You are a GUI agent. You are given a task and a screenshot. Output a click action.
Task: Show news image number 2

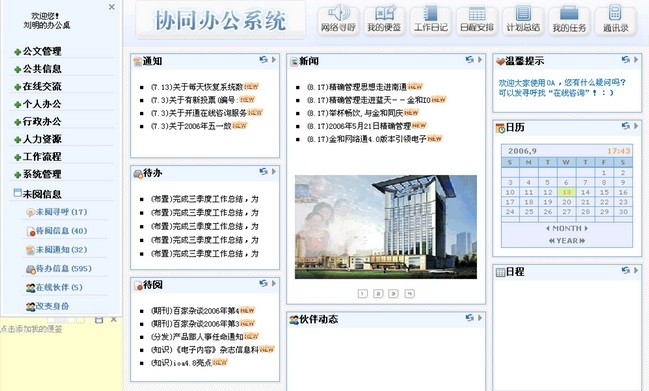point(378,293)
